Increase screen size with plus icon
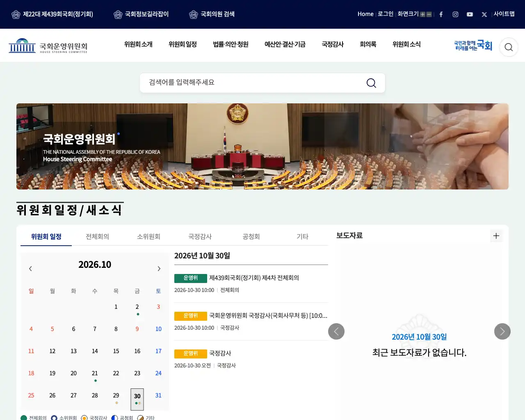 pos(422,14)
